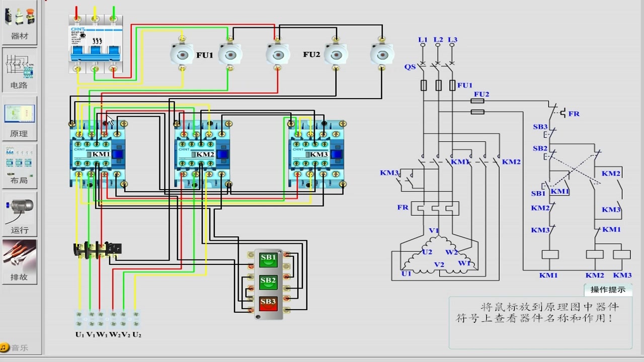The width and height of the screenshot is (644, 362).
Task: Click the 运行 run motor icon
Action: (x=19, y=215)
